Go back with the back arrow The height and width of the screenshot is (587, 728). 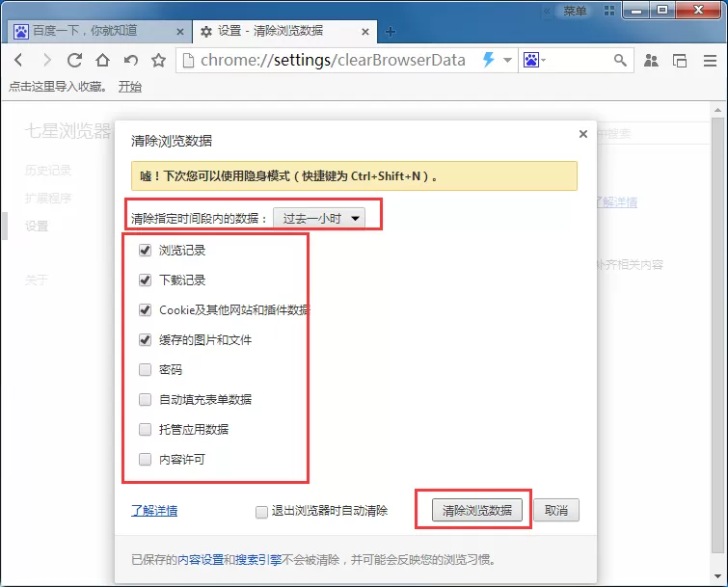pyautogui.click(x=18, y=60)
